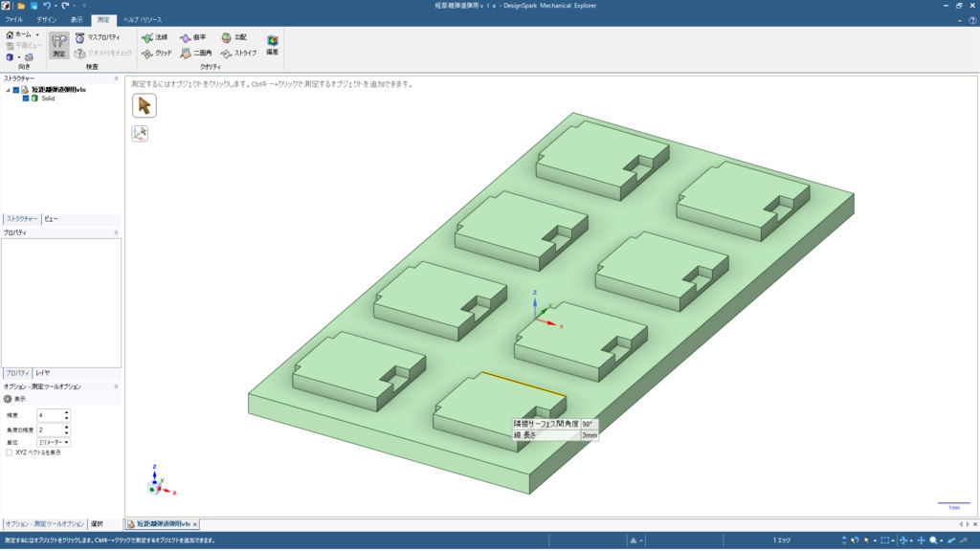Click the orientation triad cube in viewport corner
This screenshot has width=980, height=551.
154,487
